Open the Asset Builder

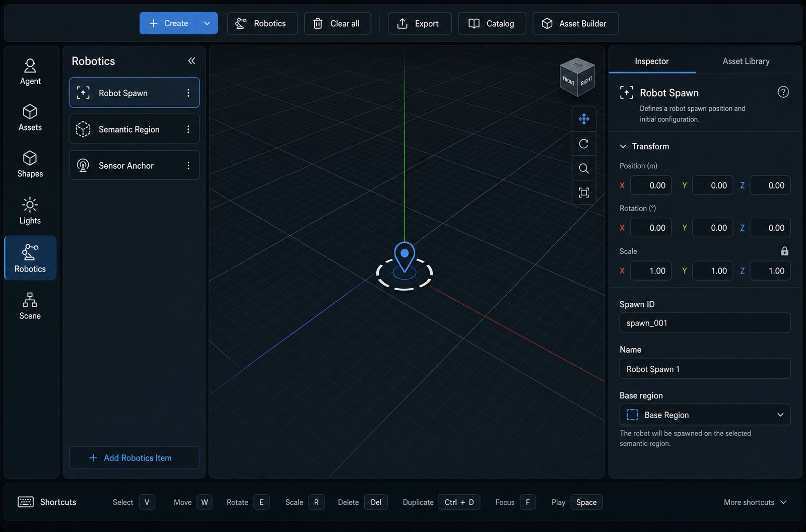tap(576, 23)
